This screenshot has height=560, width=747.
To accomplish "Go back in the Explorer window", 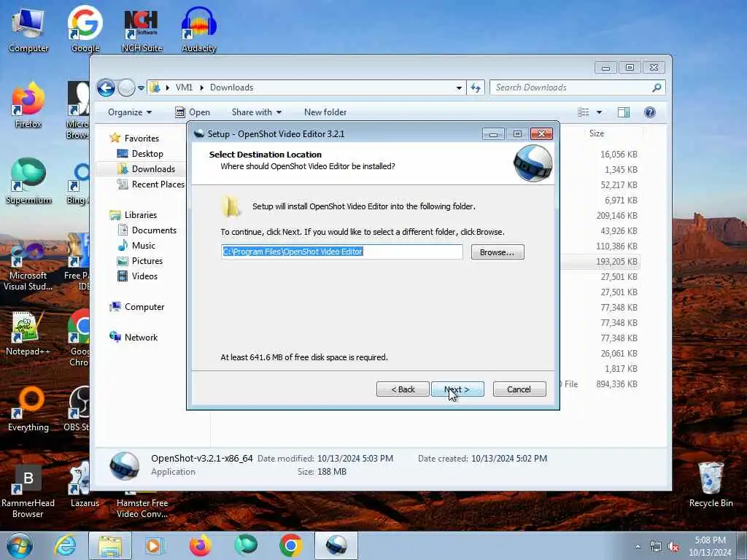I will (x=106, y=87).
